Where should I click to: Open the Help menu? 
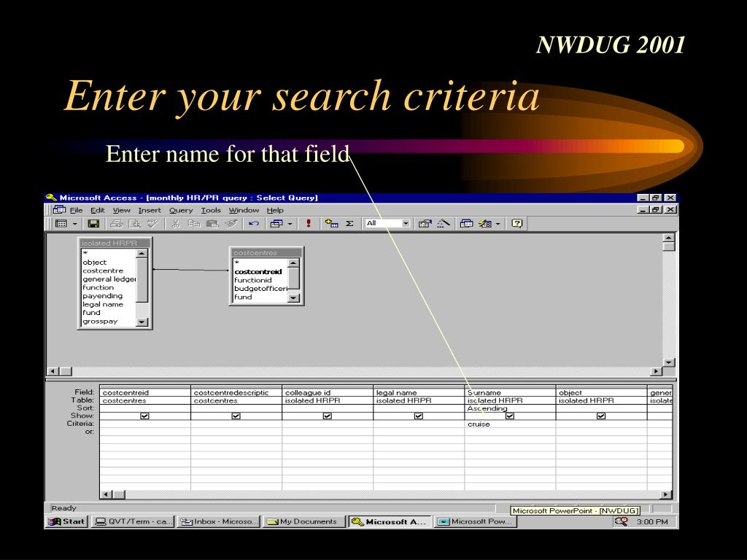pyautogui.click(x=275, y=210)
